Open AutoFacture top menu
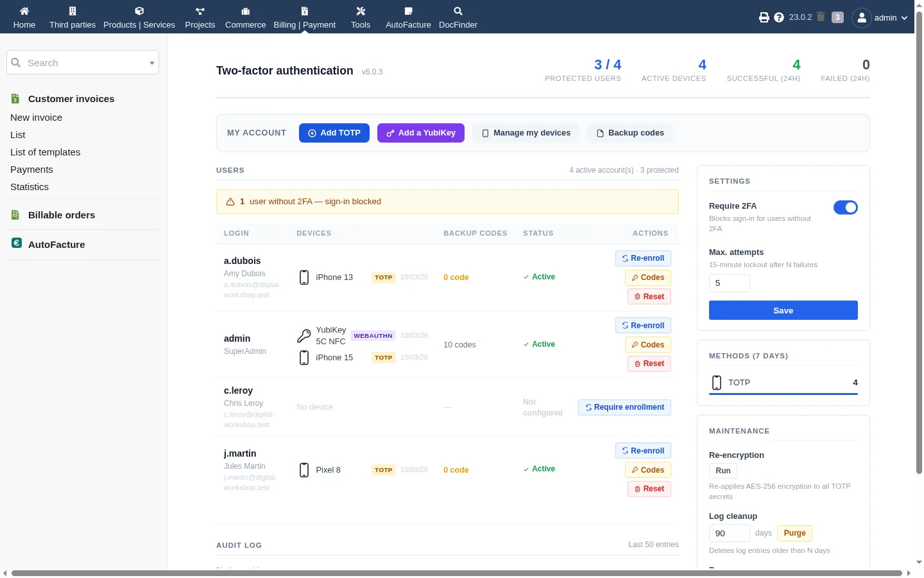Viewport: 924px width, 578px height. pos(408,17)
